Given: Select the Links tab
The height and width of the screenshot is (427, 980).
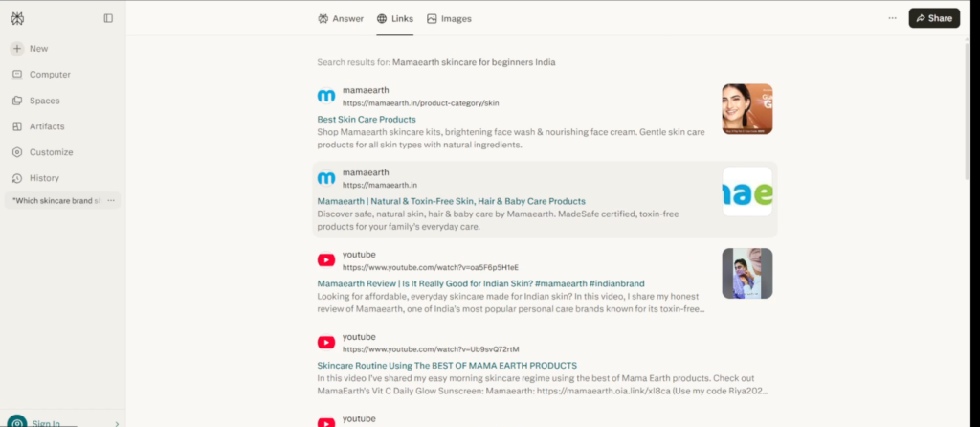Looking at the screenshot, I should [395, 19].
